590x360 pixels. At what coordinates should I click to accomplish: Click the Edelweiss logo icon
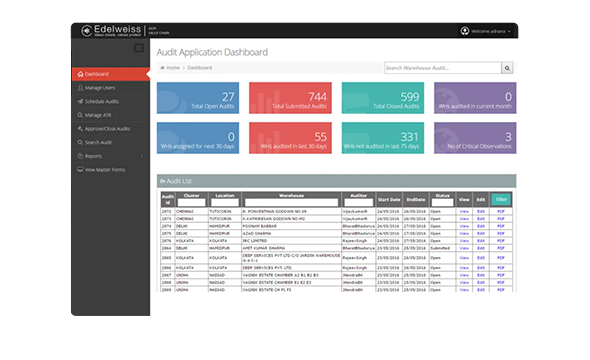(87, 30)
